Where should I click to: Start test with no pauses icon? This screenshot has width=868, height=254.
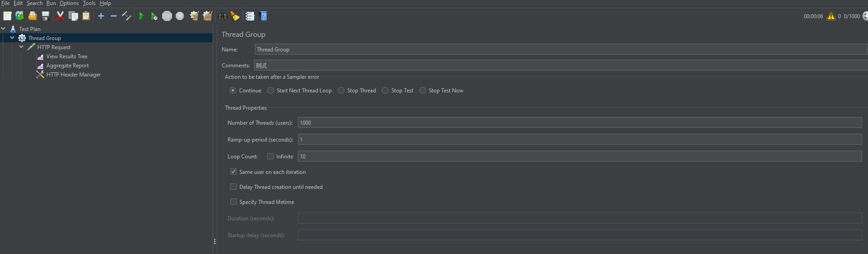click(x=154, y=16)
